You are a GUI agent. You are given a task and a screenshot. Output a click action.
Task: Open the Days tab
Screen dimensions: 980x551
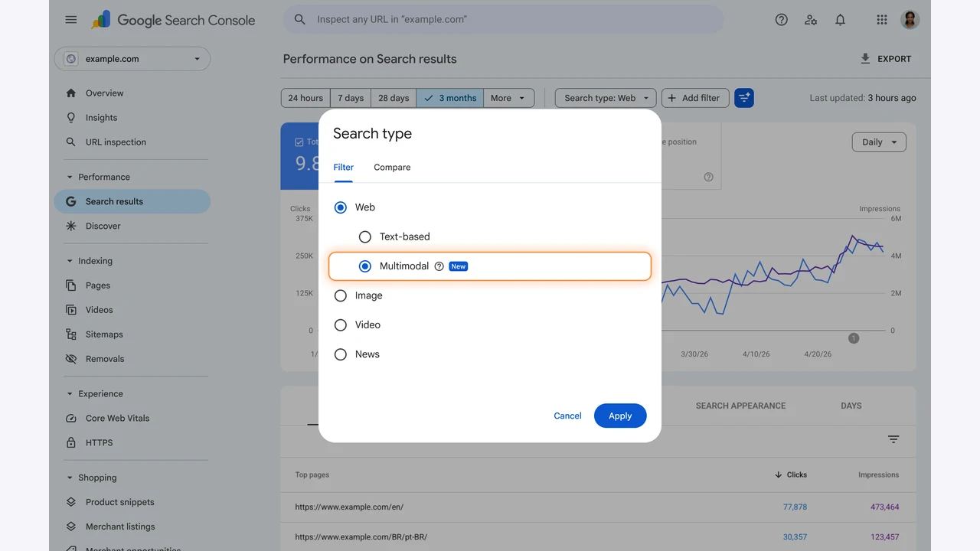coord(851,406)
